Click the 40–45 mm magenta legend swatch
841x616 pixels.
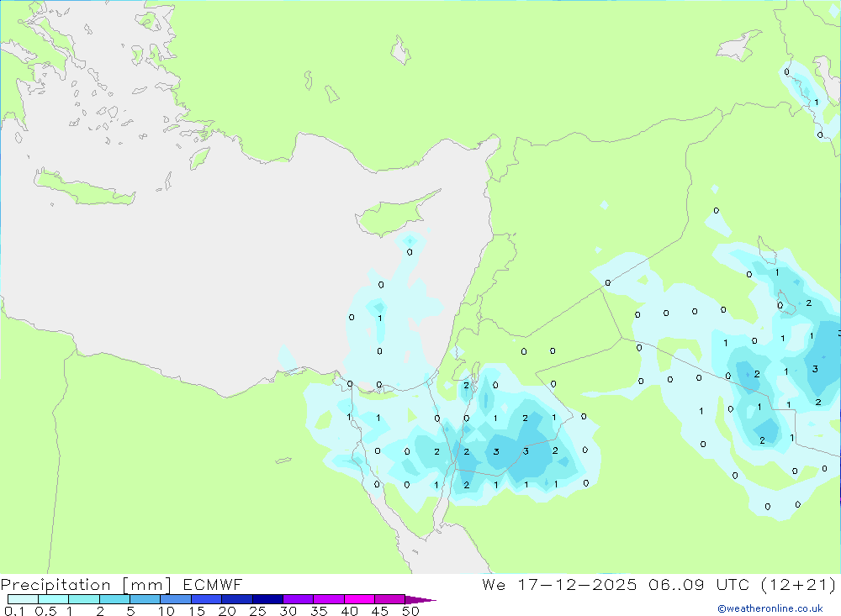359,599
